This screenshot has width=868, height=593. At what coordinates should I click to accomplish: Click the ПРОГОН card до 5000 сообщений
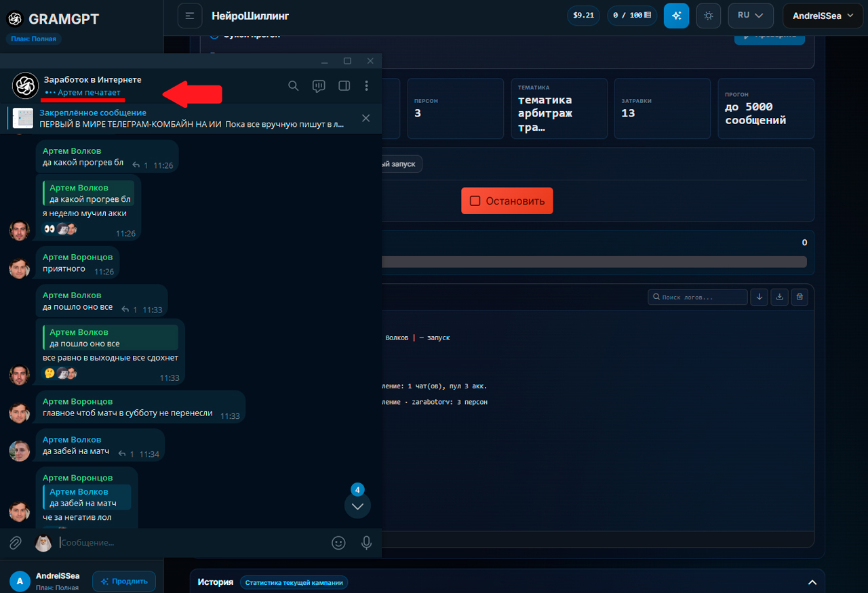766,108
